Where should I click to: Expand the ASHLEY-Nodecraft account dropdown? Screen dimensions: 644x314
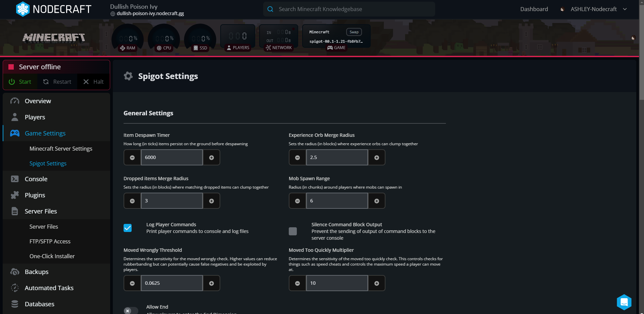coord(625,9)
